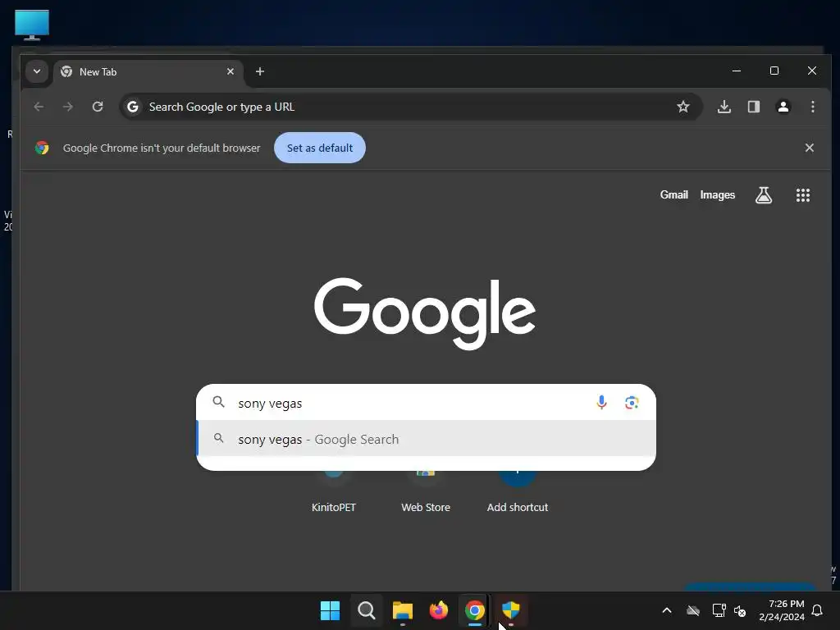840x630 pixels.
Task: Click the Add shortcut tile
Action: click(518, 491)
